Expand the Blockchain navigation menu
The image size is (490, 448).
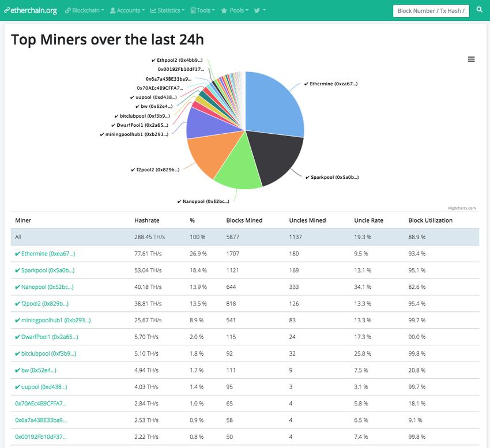coord(84,10)
